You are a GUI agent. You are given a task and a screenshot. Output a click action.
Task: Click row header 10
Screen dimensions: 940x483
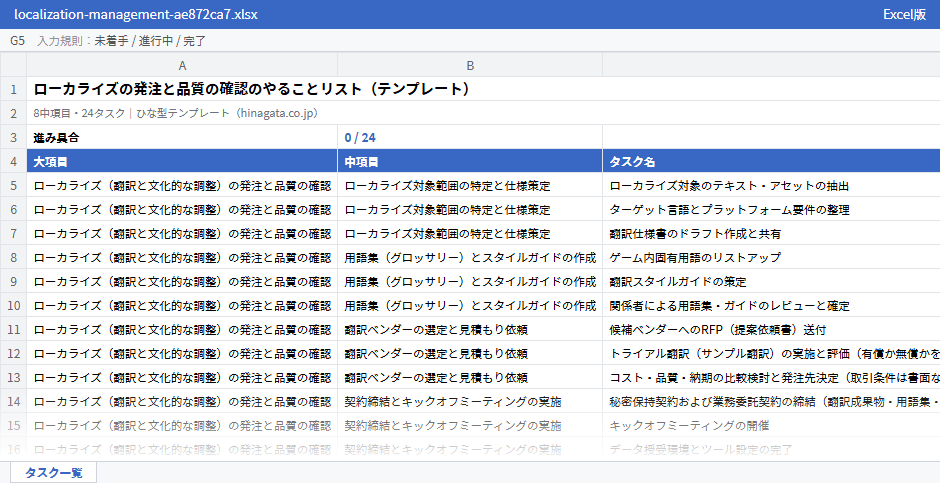point(13,305)
